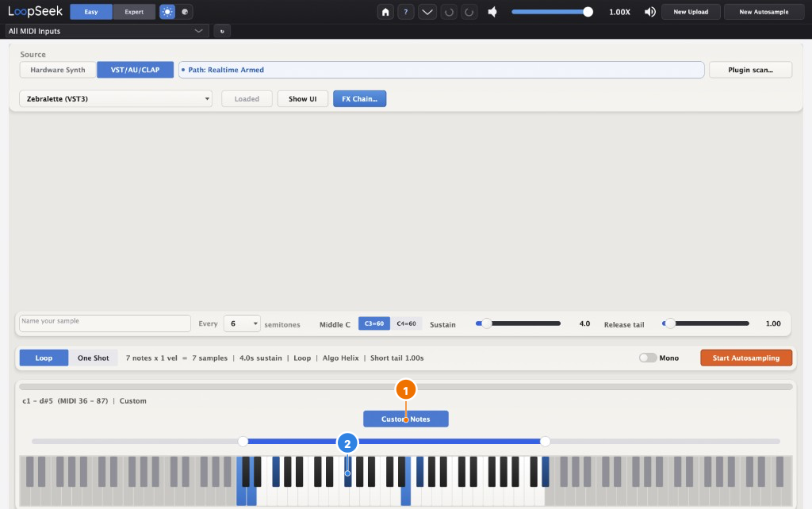Image resolution: width=812 pixels, height=509 pixels.
Task: Go to home screen icon
Action: [x=385, y=12]
